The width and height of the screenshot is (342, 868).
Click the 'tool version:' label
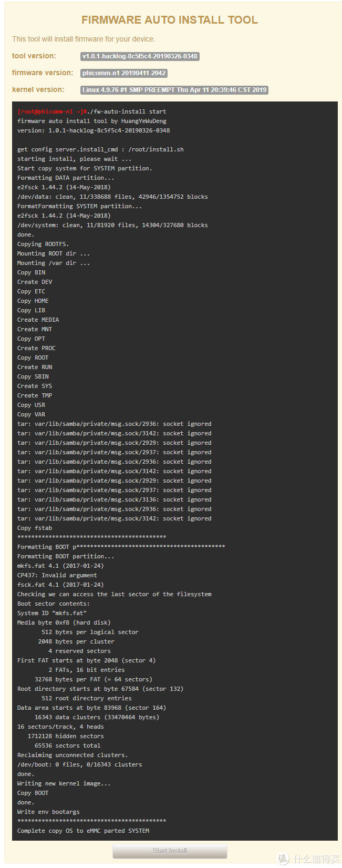34,56
